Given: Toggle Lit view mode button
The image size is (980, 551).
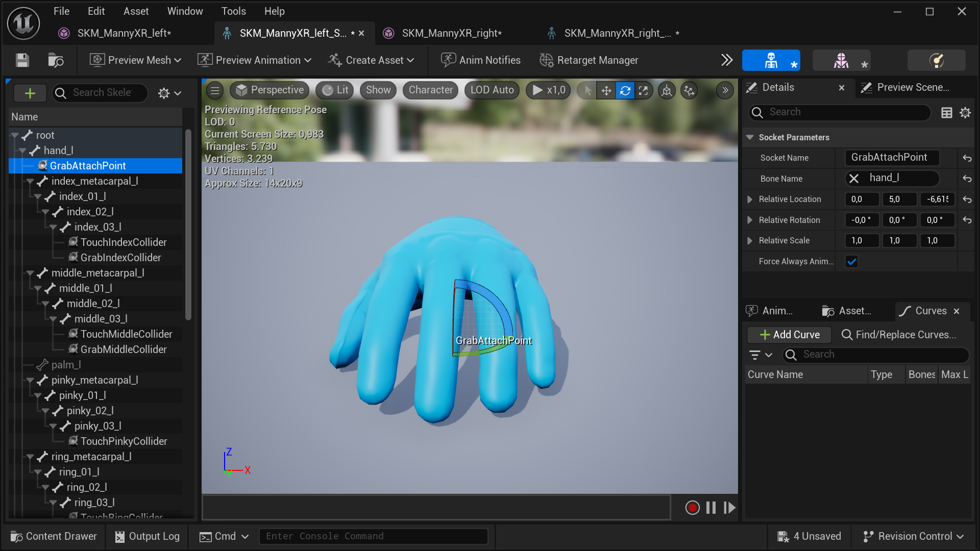Looking at the screenshot, I should click(x=335, y=90).
